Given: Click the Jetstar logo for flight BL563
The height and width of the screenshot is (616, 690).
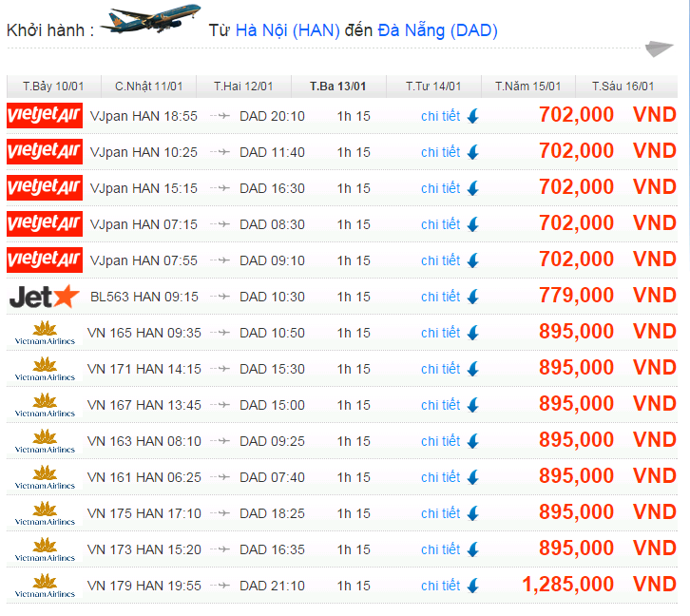Looking at the screenshot, I should click(x=44, y=297).
